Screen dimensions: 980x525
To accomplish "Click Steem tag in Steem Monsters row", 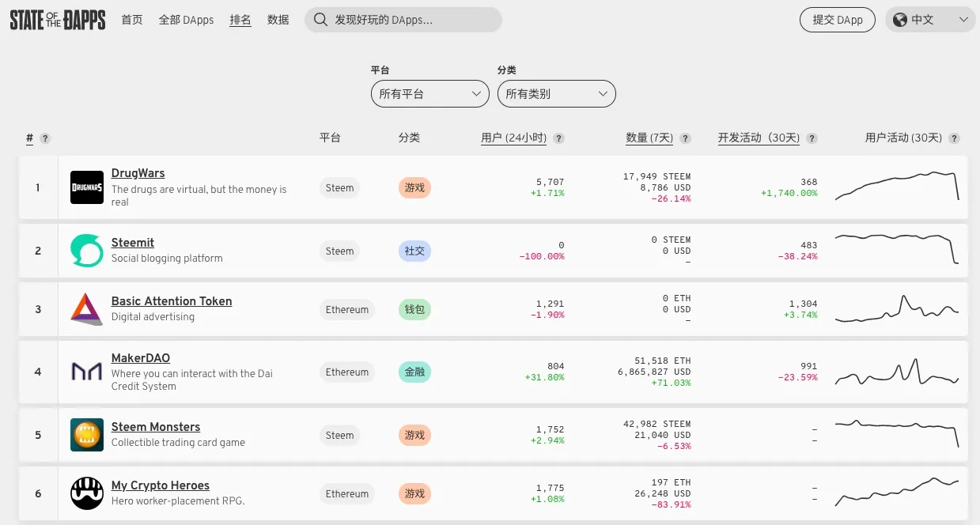I will point(339,436).
